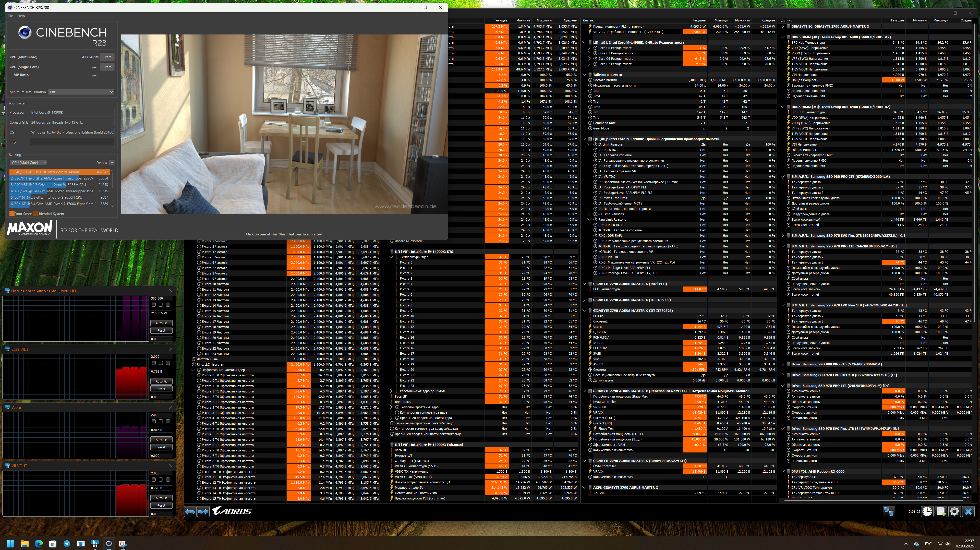Start the CPU (Single Core) test
The width and height of the screenshot is (980, 550).
(107, 67)
